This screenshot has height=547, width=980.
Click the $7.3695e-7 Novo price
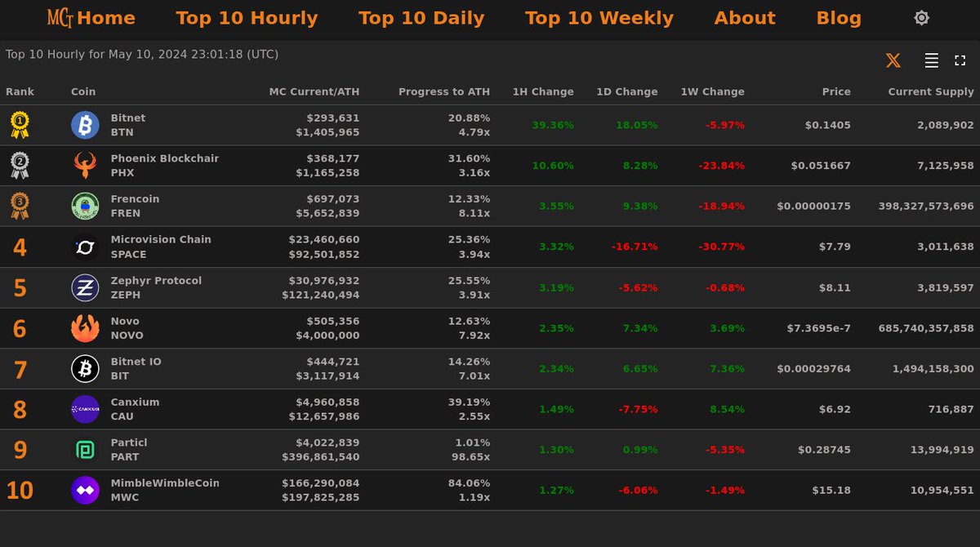[819, 328]
